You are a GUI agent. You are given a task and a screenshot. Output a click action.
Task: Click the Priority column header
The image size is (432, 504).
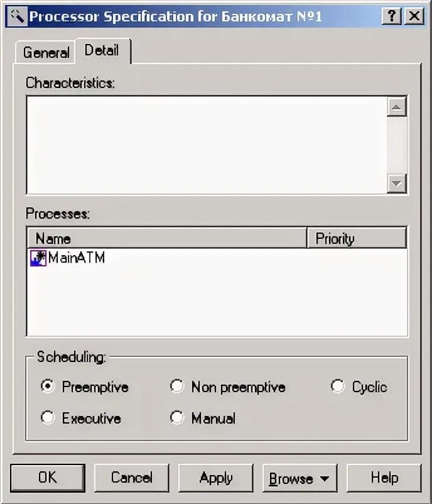[x=357, y=238]
